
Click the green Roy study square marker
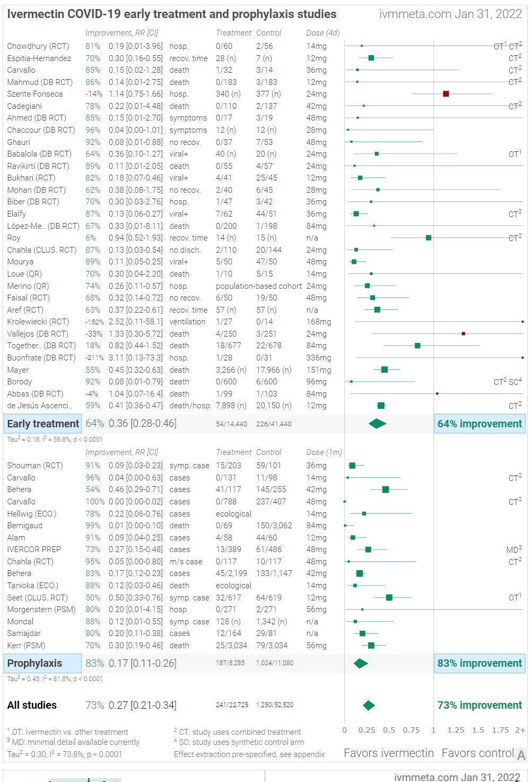tap(429, 238)
